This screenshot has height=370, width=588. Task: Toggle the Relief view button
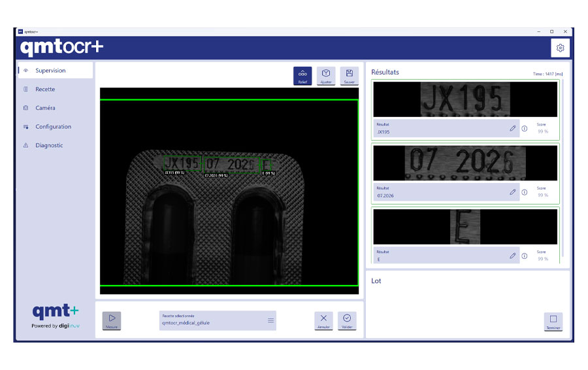pos(302,76)
